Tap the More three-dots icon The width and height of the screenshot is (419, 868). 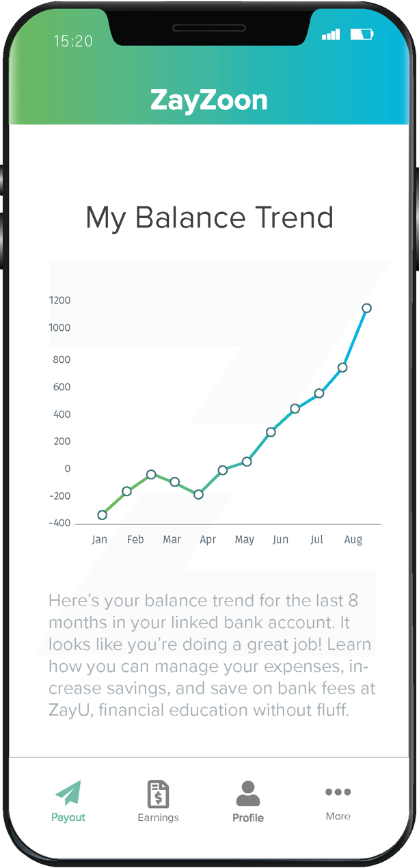point(338,792)
